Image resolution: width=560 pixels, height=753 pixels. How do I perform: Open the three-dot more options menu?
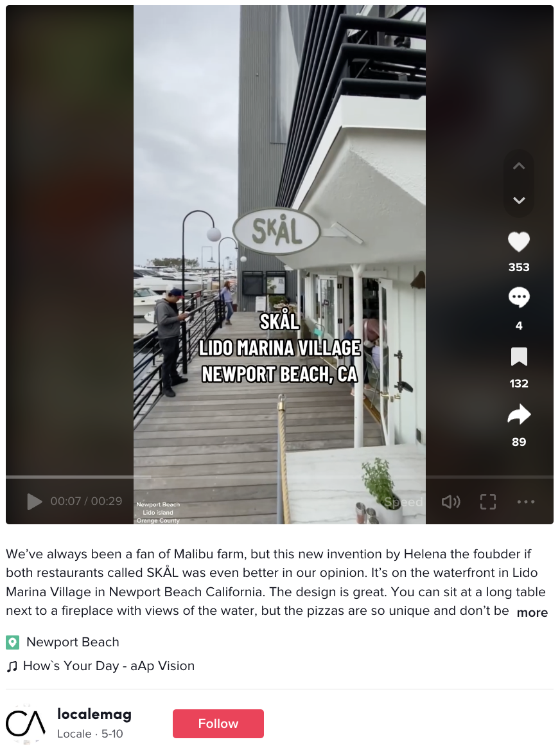pyautogui.click(x=526, y=502)
